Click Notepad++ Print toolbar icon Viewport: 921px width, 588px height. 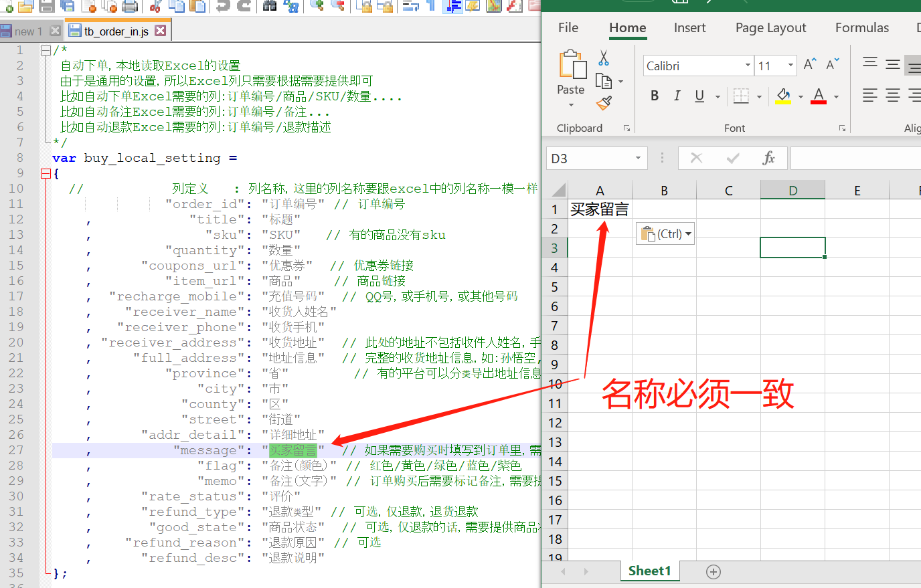click(x=130, y=6)
